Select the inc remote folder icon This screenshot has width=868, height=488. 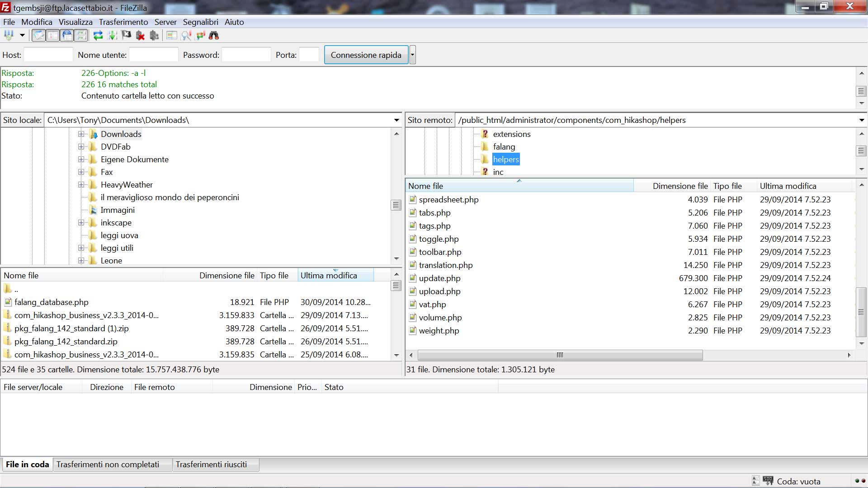485,172
